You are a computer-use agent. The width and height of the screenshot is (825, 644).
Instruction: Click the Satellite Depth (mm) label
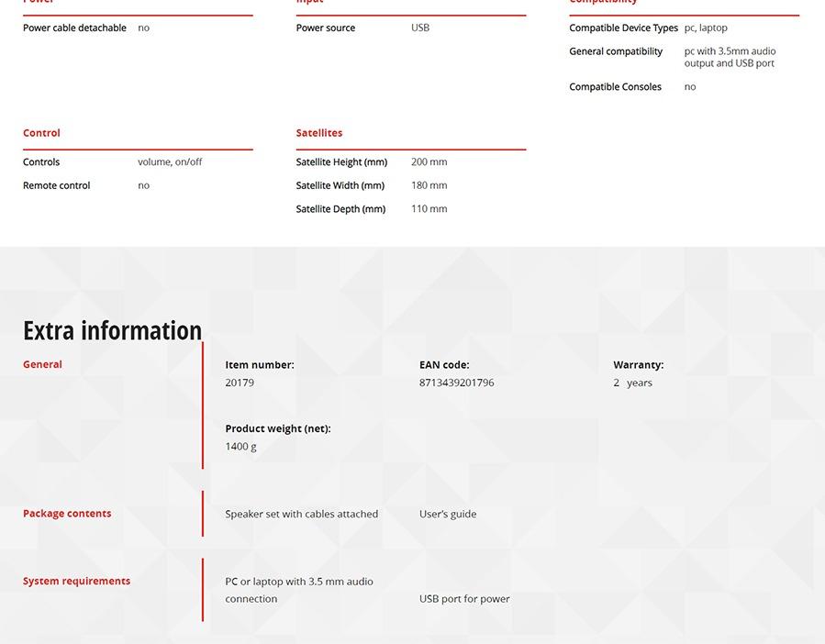(340, 209)
